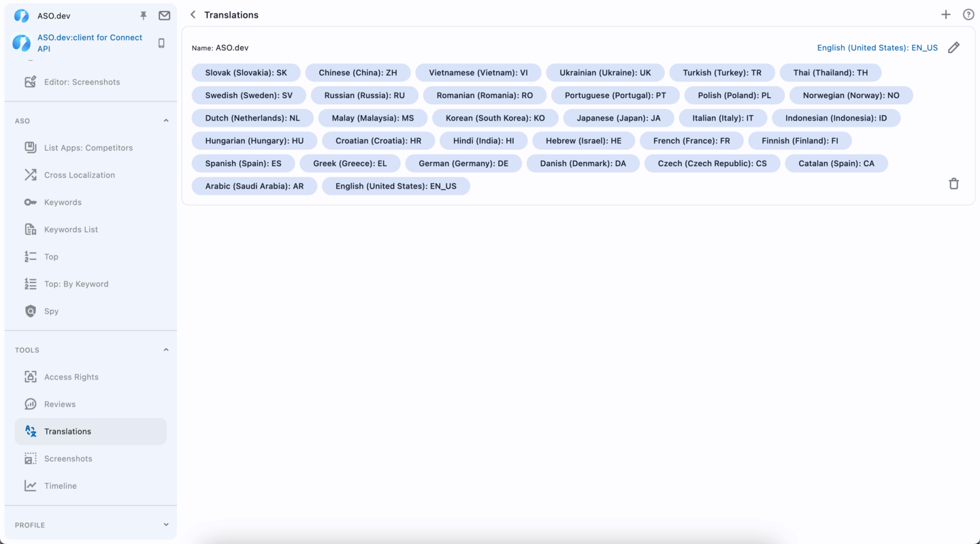
Task: Click the Name: ASO.dev label
Action: 220,48
